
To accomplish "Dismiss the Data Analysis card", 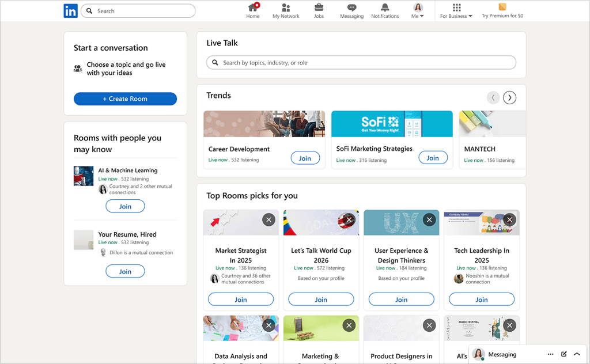I will pos(268,325).
